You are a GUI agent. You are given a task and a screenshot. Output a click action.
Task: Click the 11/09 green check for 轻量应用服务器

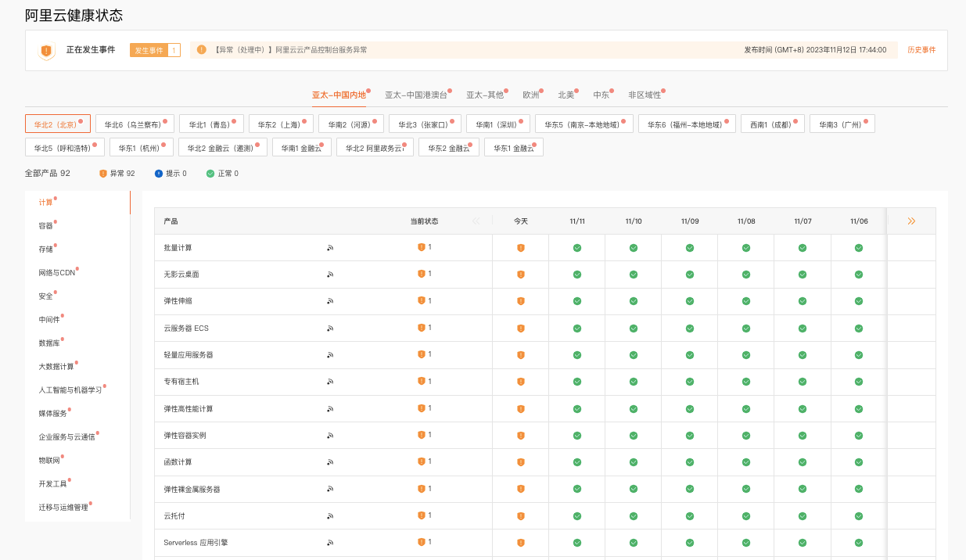point(690,355)
